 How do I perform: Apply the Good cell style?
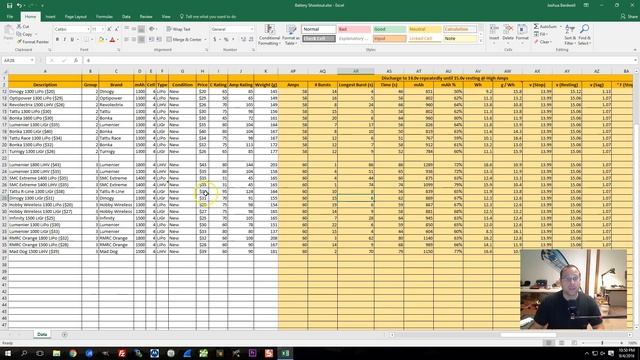point(389,29)
